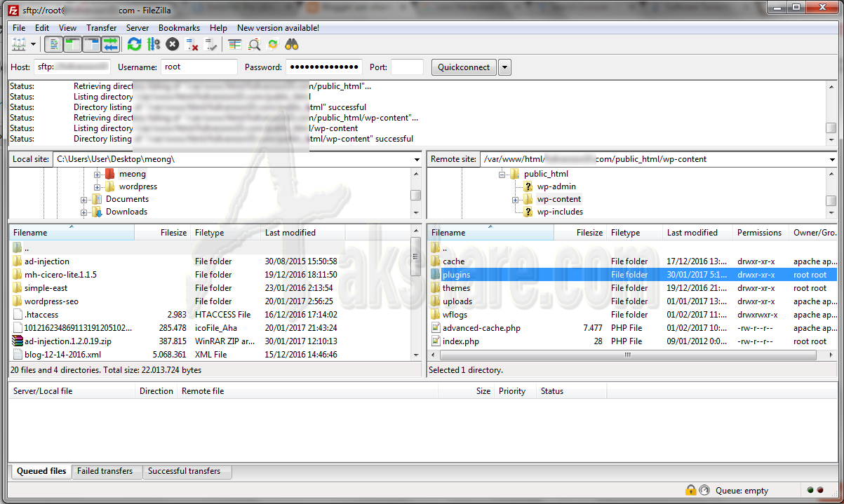The image size is (844, 504).
Task: Toggle processing of the transfer queue
Action: (153, 45)
